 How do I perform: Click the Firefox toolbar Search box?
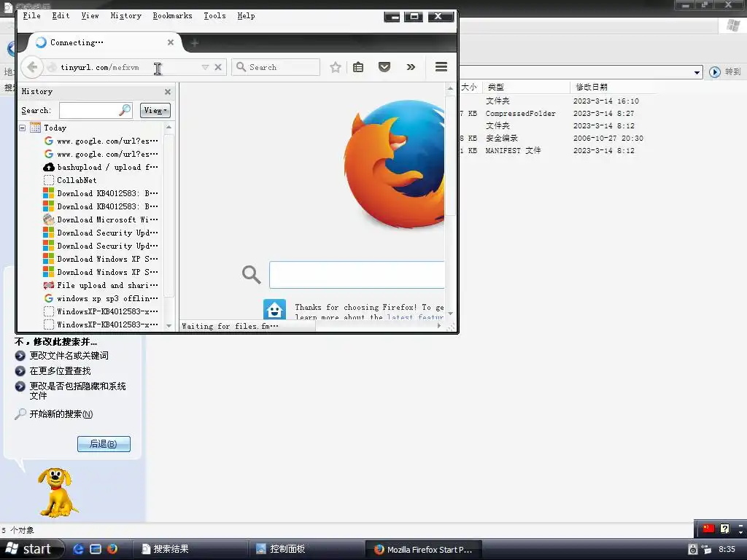click(275, 67)
